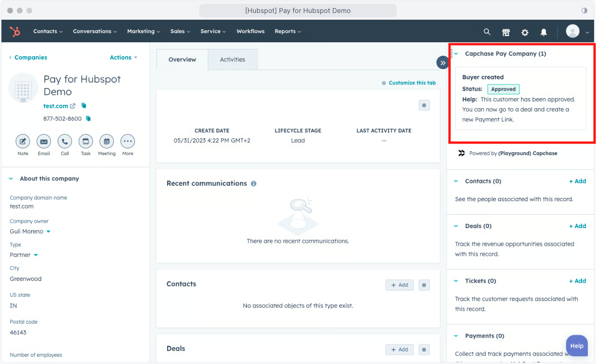The width and height of the screenshot is (596, 364).
Task: Click the test.com domain link
Action: (x=56, y=106)
